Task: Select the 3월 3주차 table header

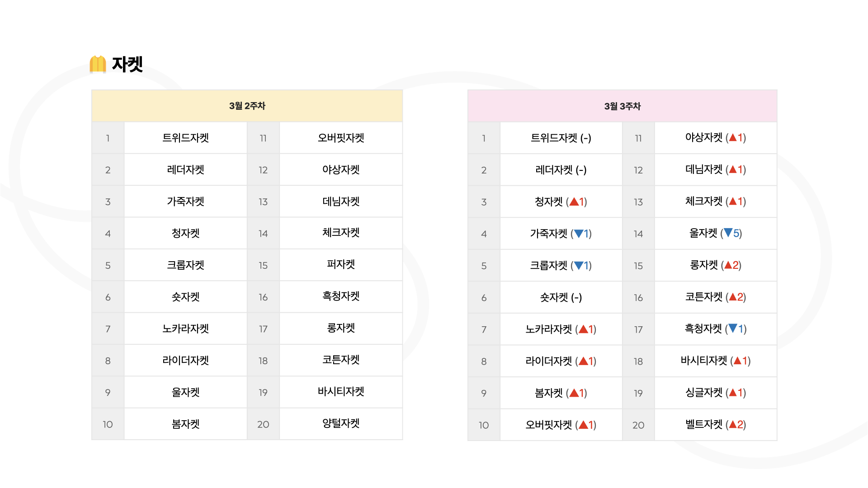Action: [622, 106]
